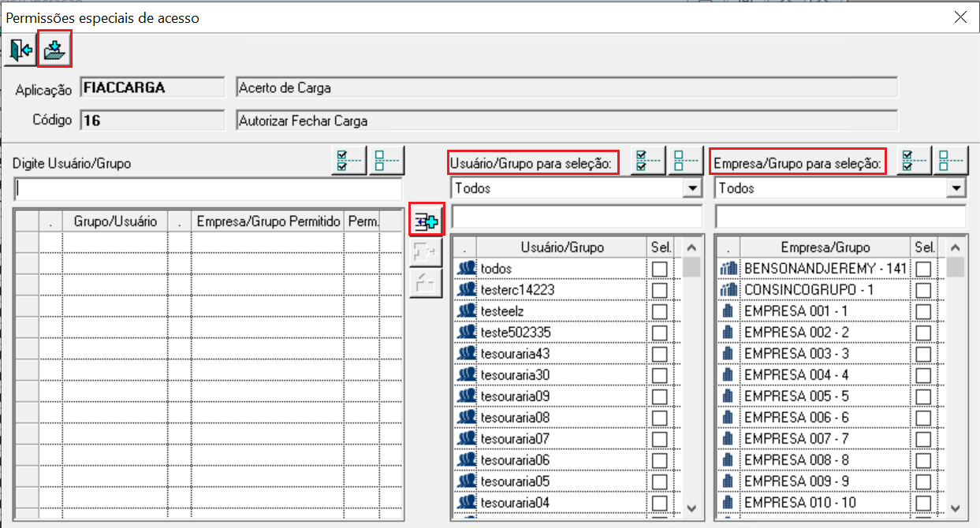Click building icon of EMPRESA 010 row

pos(729,503)
